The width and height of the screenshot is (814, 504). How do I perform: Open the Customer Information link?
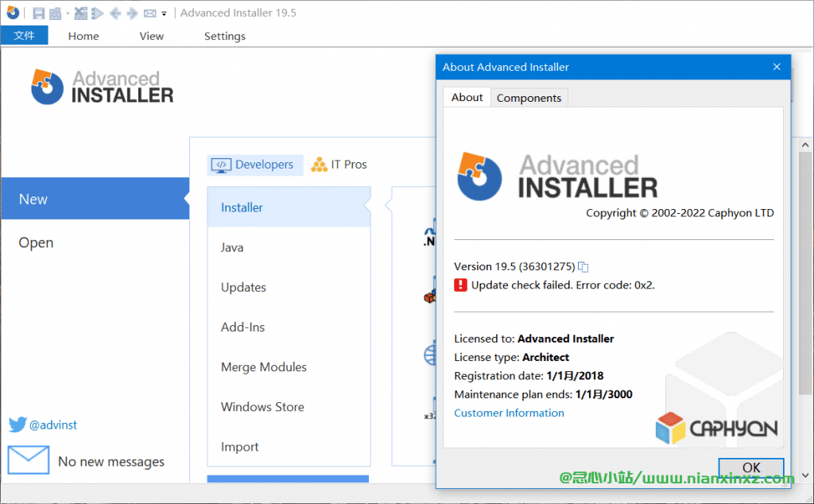click(x=509, y=413)
